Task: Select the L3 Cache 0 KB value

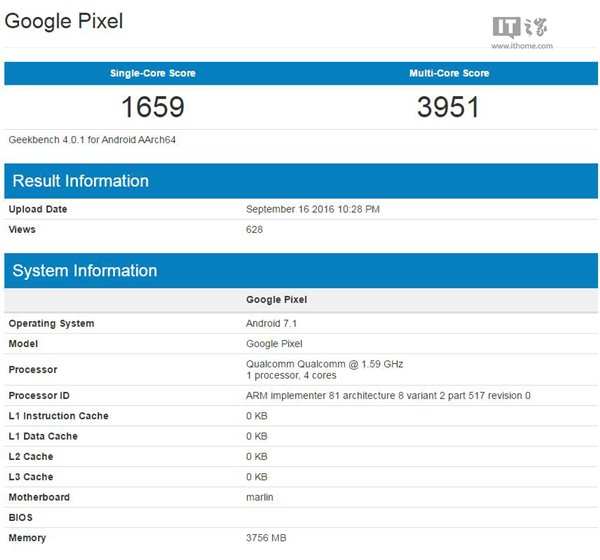Action: tap(257, 477)
